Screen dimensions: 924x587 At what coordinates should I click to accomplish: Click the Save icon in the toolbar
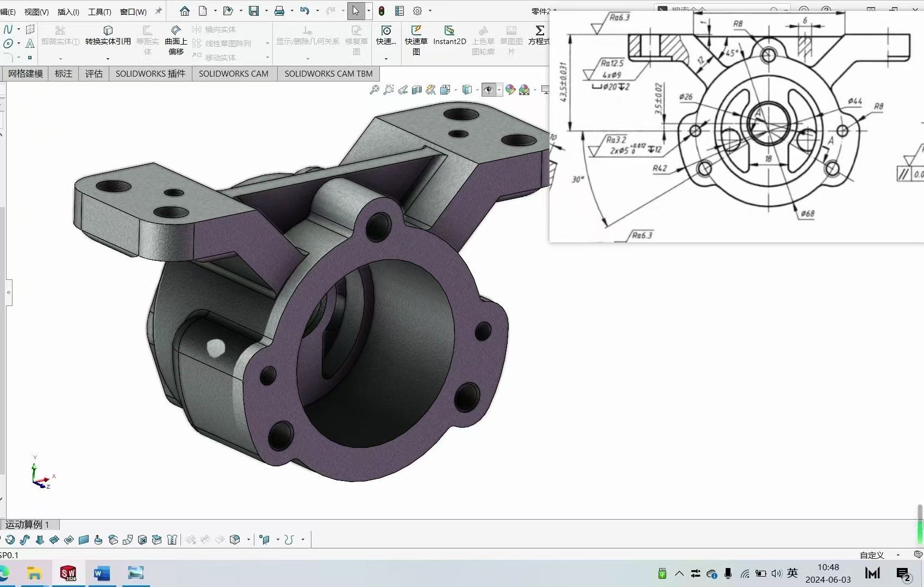(x=253, y=11)
